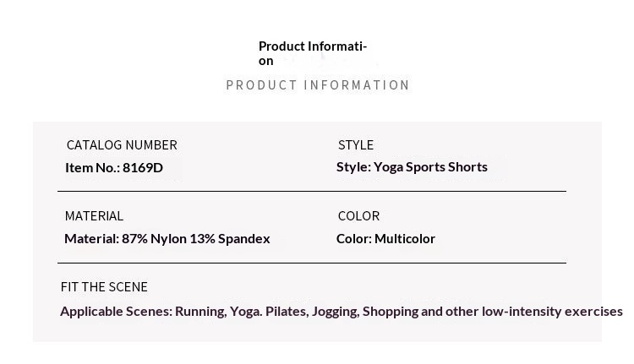Click the "low-intensity exercises" text
The width and height of the screenshot is (634, 364).
(x=552, y=312)
